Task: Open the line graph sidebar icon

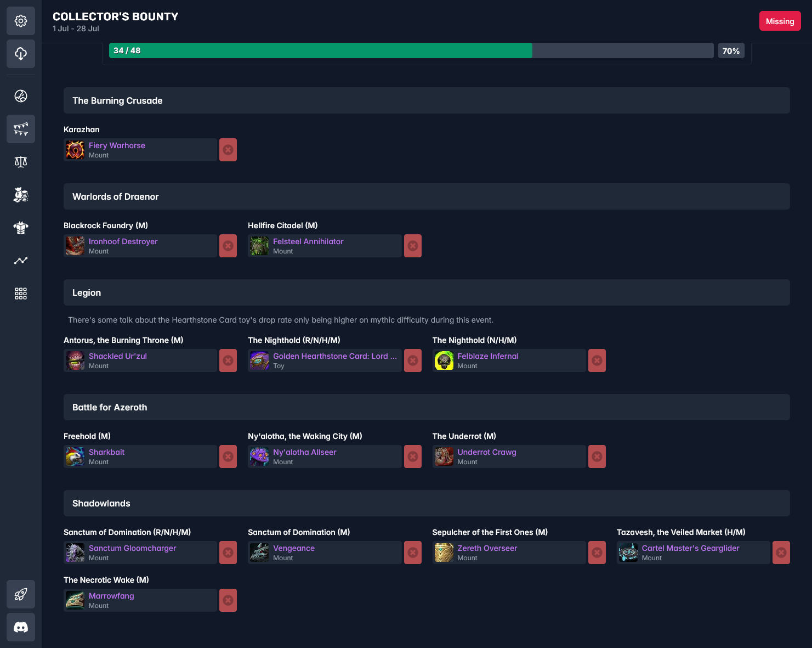Action: click(x=21, y=261)
